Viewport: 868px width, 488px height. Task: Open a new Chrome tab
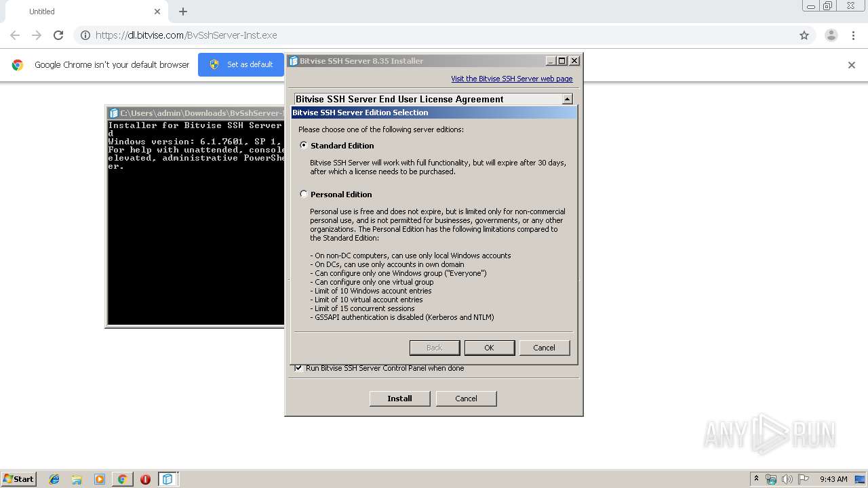(183, 12)
